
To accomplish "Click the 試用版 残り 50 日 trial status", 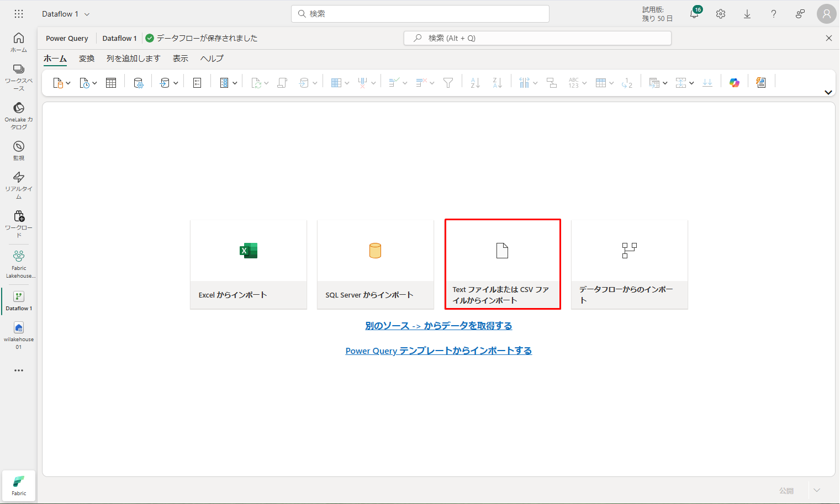I will 657,14.
